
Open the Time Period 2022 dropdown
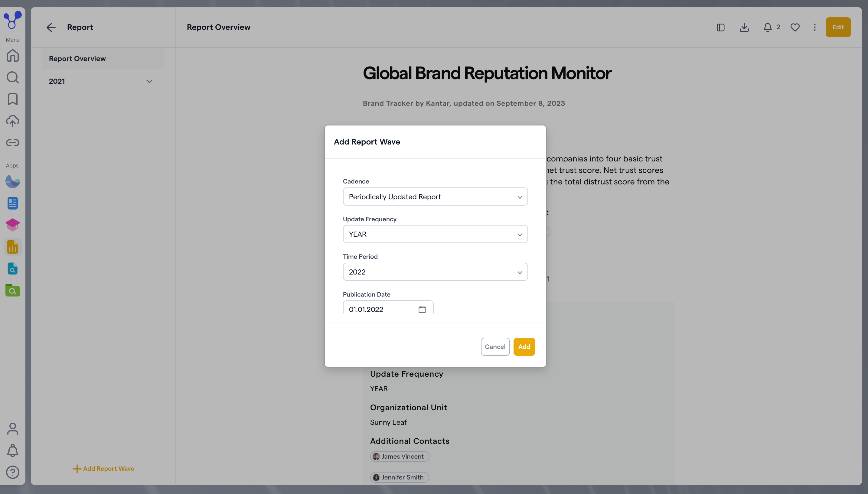[435, 272]
